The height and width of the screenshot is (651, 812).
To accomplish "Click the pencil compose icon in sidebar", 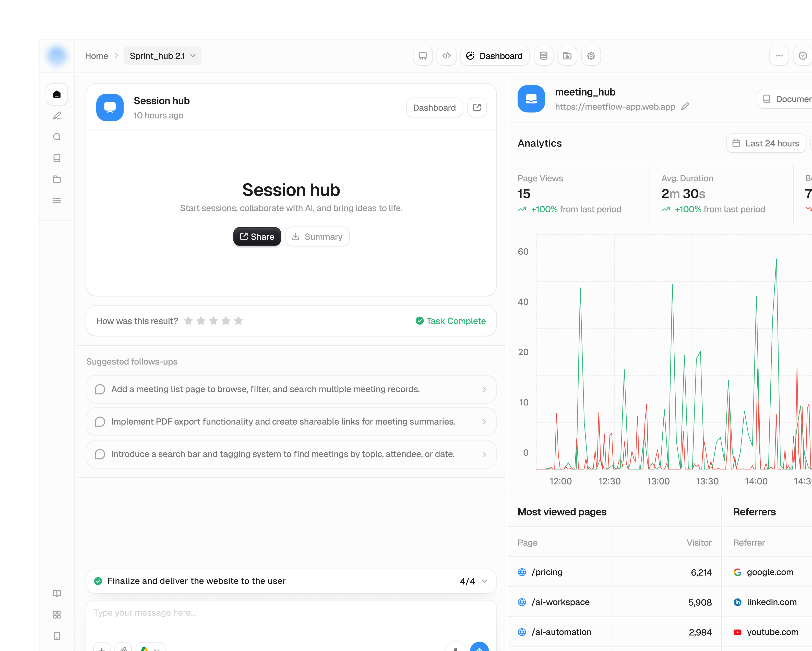I will [x=57, y=116].
